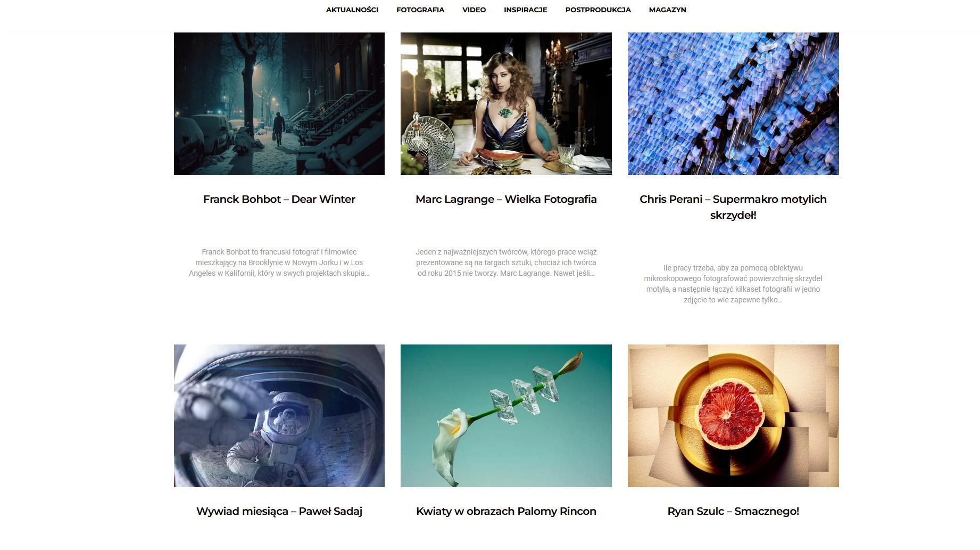
Task: Open the AKTUALNOŚCI menu item
Action: 352,10
